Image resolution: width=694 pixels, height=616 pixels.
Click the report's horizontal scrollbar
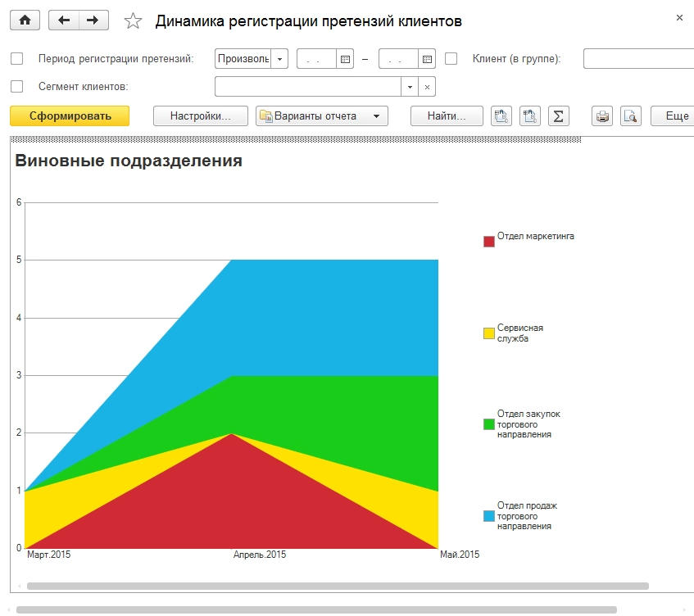tap(338, 586)
